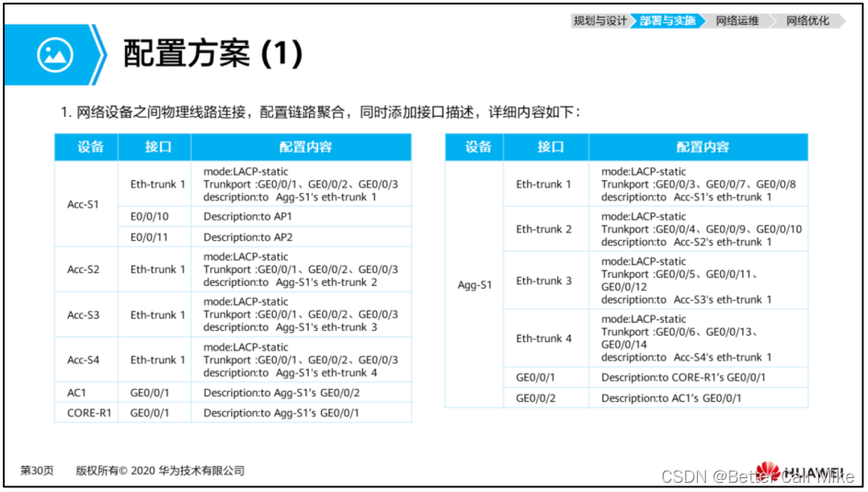Click the description to Acc-S1's eth-trunk 1
Screen dimensions: 868x492
(687, 198)
